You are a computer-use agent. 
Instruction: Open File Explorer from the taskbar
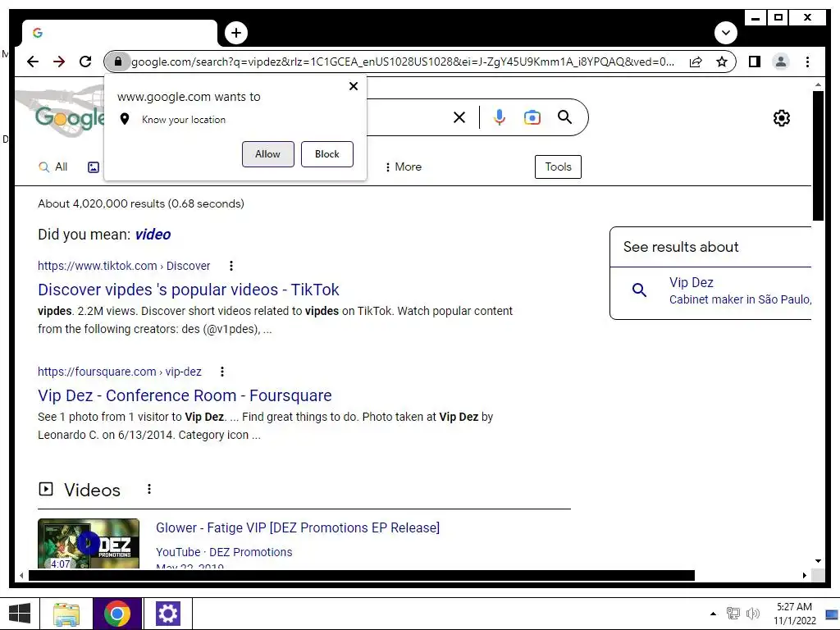pos(66,614)
